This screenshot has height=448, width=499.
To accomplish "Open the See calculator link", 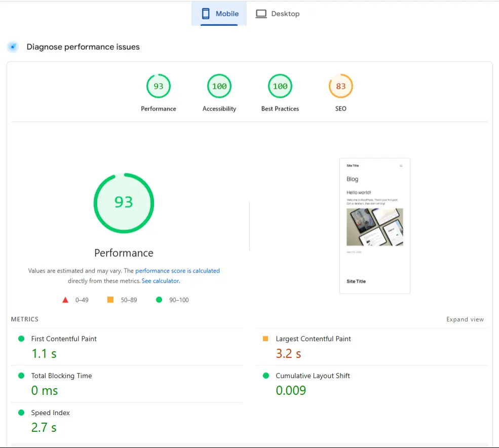I will click(x=160, y=280).
